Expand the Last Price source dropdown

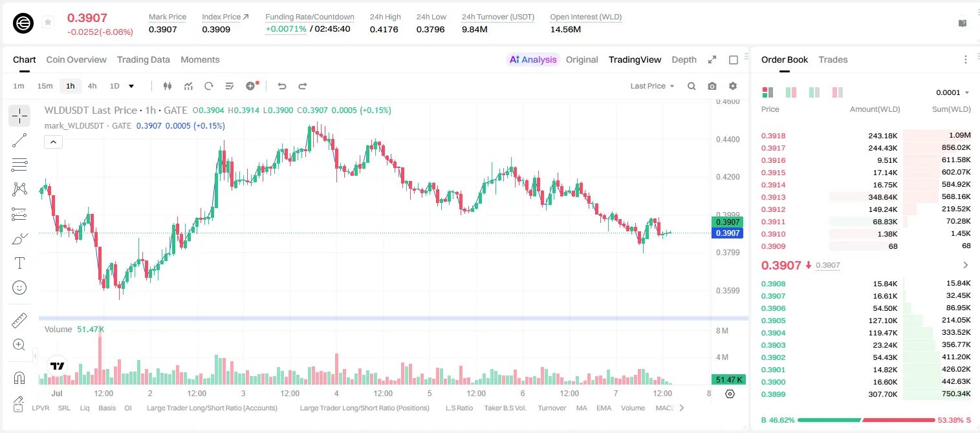(x=652, y=86)
